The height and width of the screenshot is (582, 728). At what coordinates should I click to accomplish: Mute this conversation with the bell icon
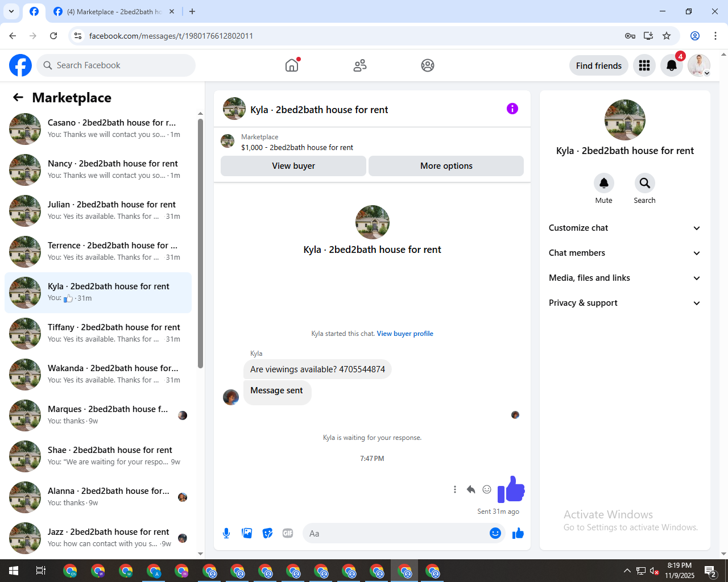[604, 183]
